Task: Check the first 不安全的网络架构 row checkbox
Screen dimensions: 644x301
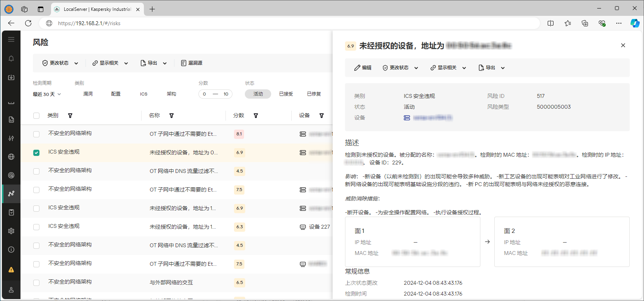Action: tap(36, 134)
